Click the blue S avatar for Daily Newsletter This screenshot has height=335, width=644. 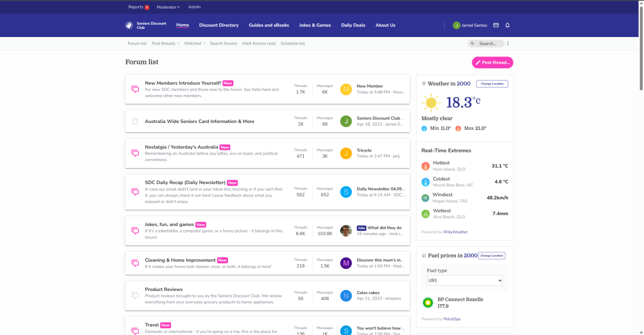(346, 192)
